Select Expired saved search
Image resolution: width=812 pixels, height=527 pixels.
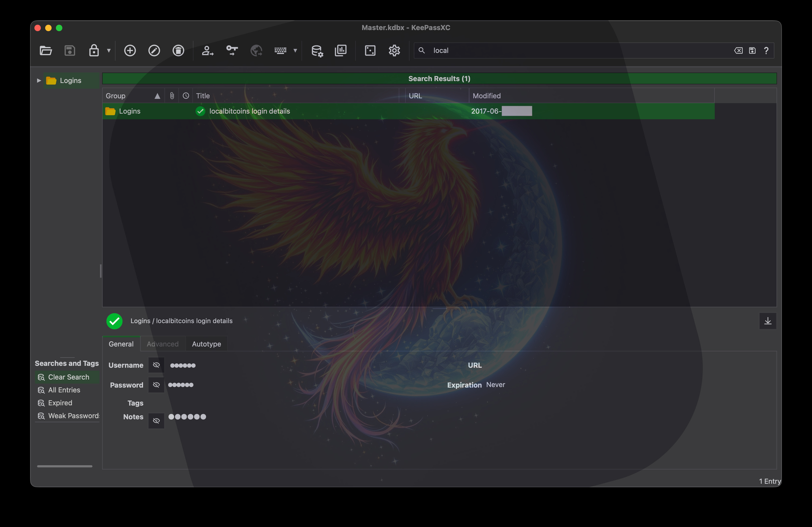pos(60,403)
